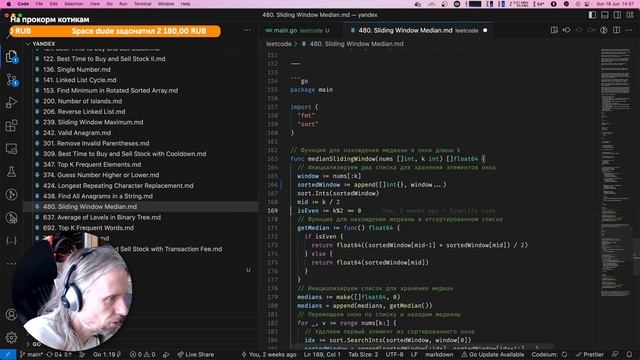The height and width of the screenshot is (360, 640).
Task: Open the Code application menu
Action: 23,4
